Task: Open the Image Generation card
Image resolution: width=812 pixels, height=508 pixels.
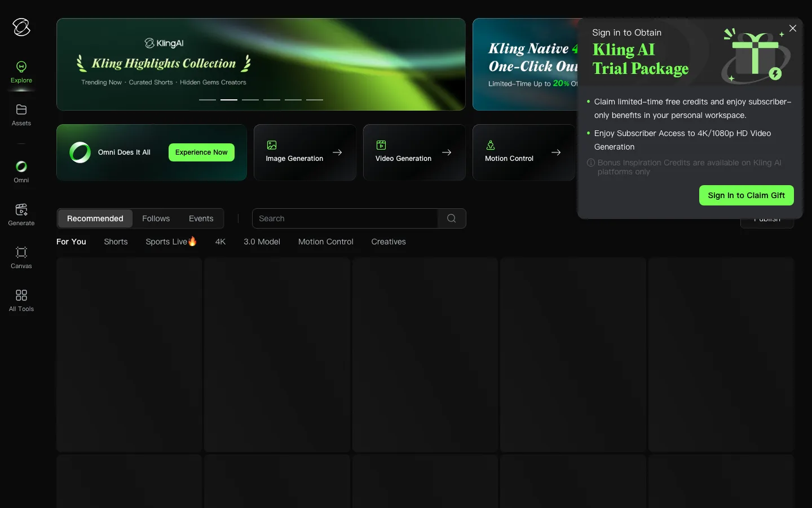Action: click(x=305, y=152)
